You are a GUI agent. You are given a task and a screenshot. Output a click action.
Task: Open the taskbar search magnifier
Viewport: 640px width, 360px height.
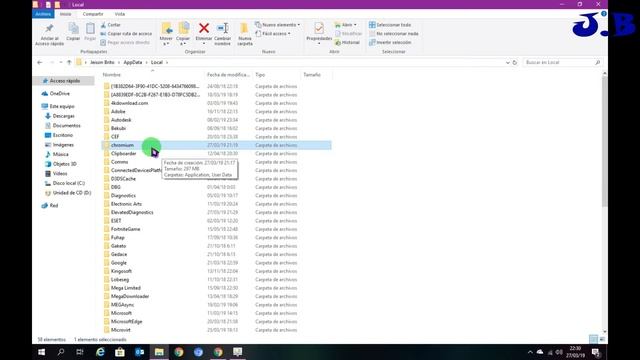point(61,352)
